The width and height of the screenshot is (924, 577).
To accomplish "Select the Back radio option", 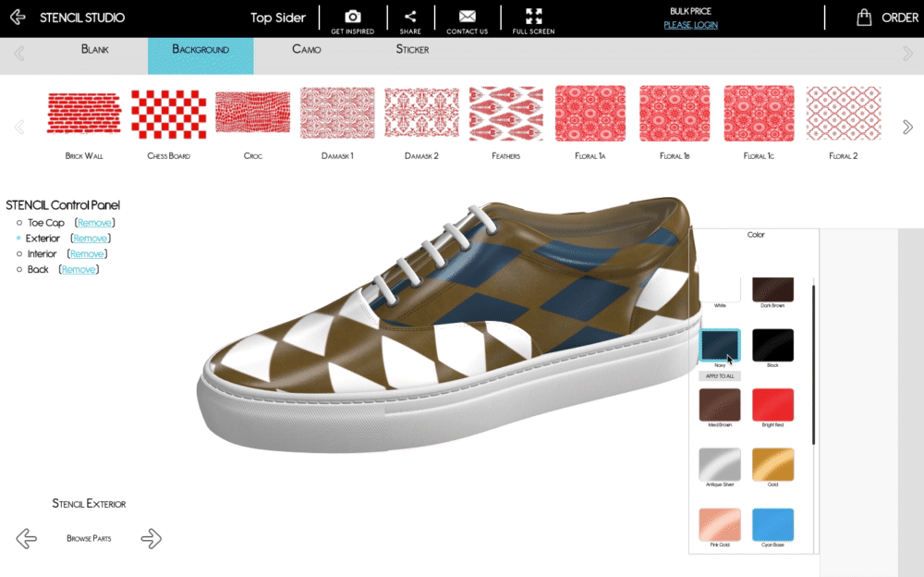I will (19, 270).
